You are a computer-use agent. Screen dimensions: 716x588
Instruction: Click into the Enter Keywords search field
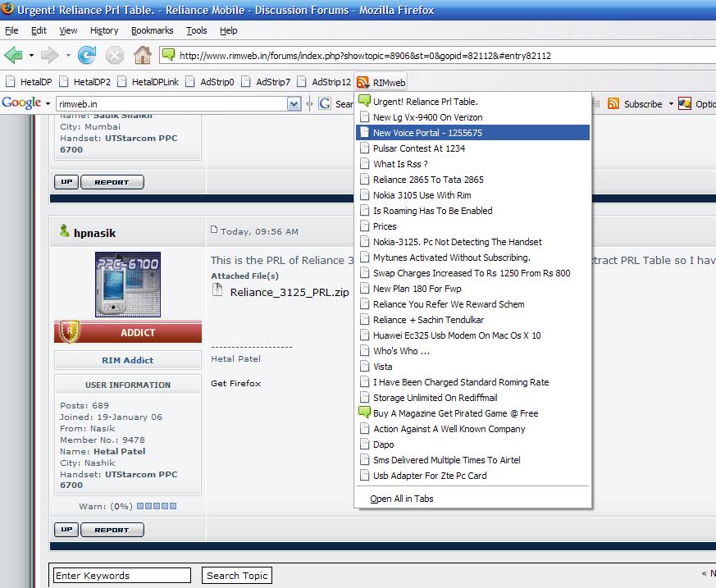click(122, 575)
